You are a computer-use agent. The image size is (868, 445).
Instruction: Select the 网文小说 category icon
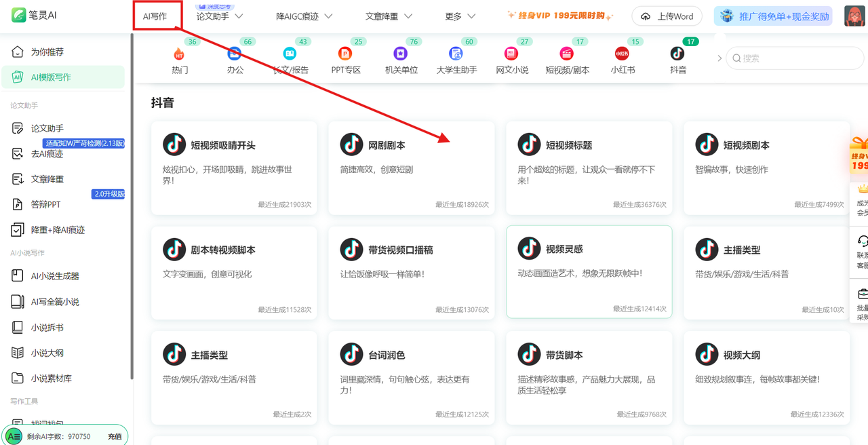[x=511, y=54]
